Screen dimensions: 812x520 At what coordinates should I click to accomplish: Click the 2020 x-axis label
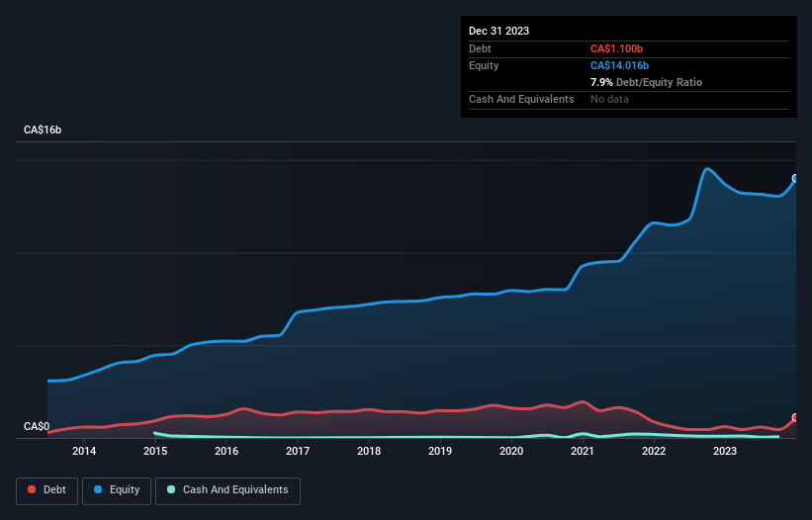511,451
